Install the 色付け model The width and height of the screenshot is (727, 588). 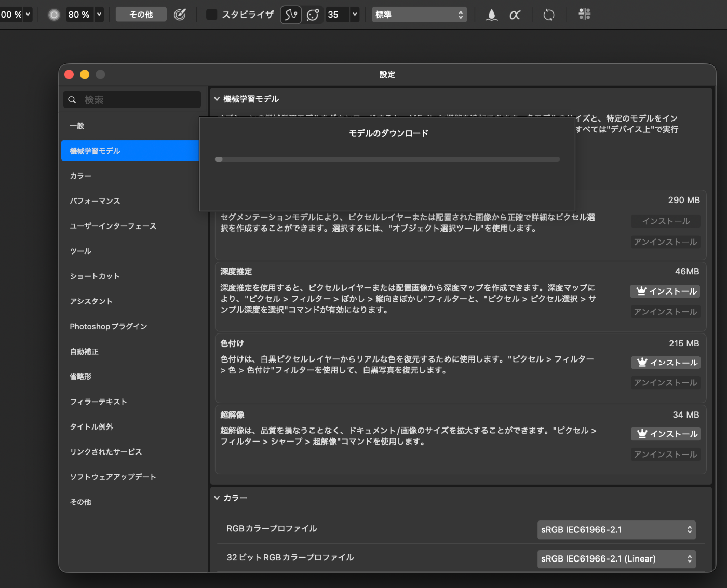point(666,363)
